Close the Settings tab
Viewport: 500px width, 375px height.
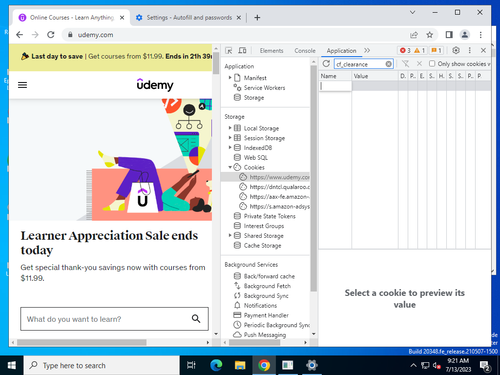coord(239,17)
